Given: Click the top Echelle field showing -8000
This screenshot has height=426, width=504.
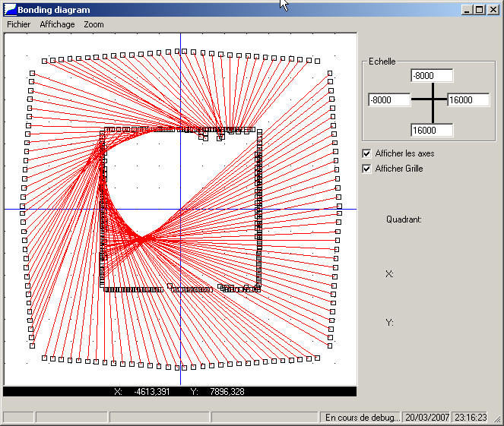Looking at the screenshot, I should 432,76.
